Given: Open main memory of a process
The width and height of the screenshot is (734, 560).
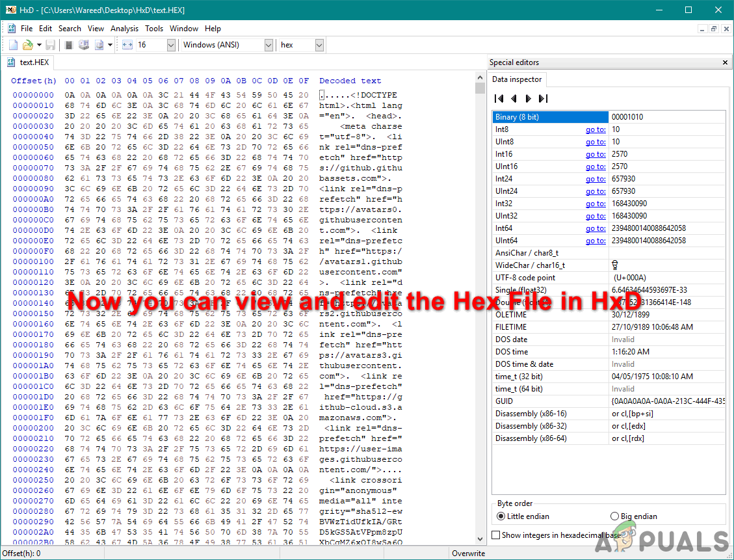Looking at the screenshot, I should [x=68, y=44].
